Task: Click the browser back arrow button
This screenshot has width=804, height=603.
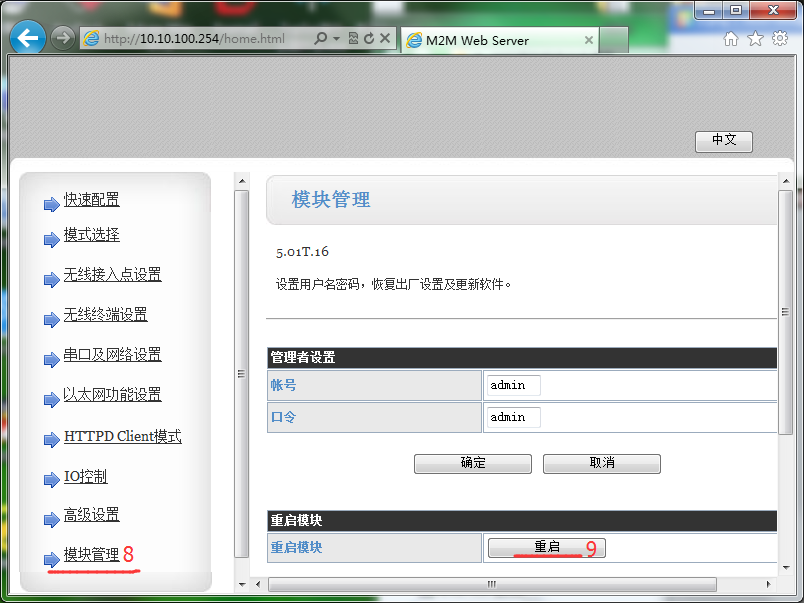Action: click(27, 39)
